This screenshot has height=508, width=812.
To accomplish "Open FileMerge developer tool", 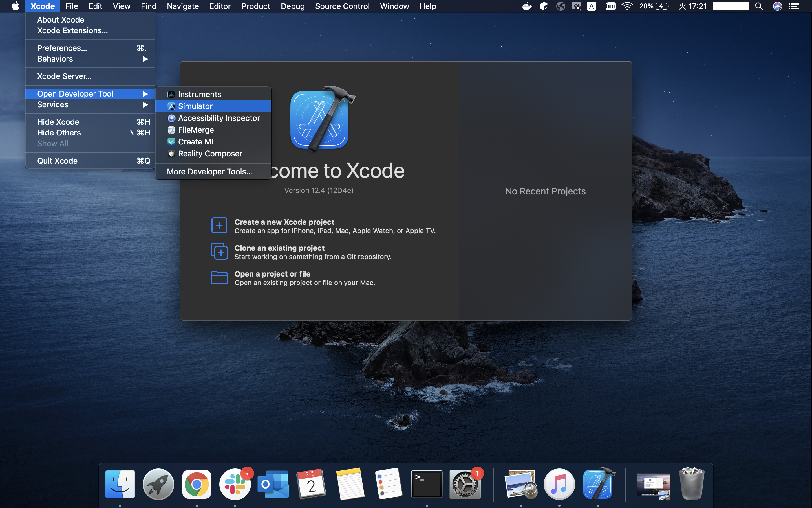I will pyautogui.click(x=213, y=130).
